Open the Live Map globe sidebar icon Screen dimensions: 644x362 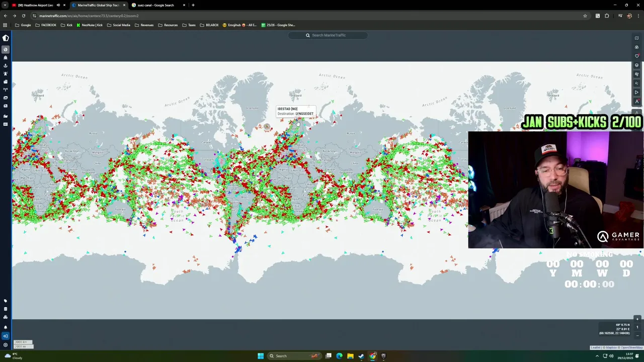(6, 49)
